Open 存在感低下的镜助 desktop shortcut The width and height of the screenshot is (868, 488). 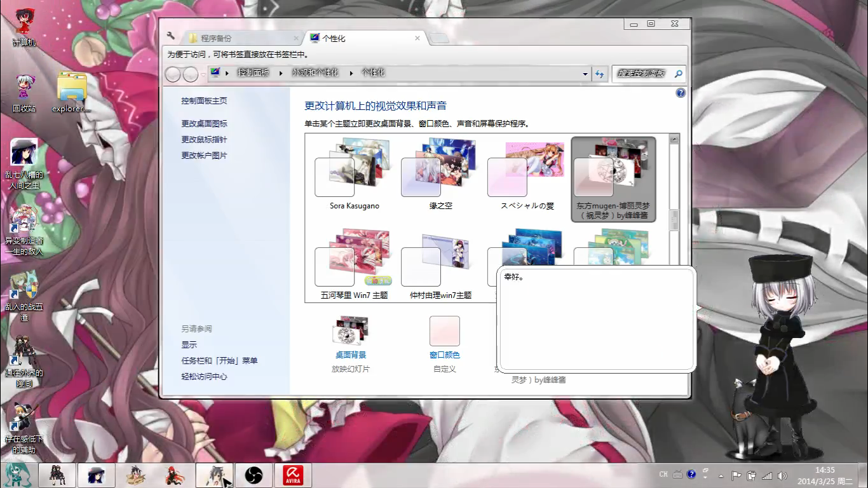coord(24,428)
